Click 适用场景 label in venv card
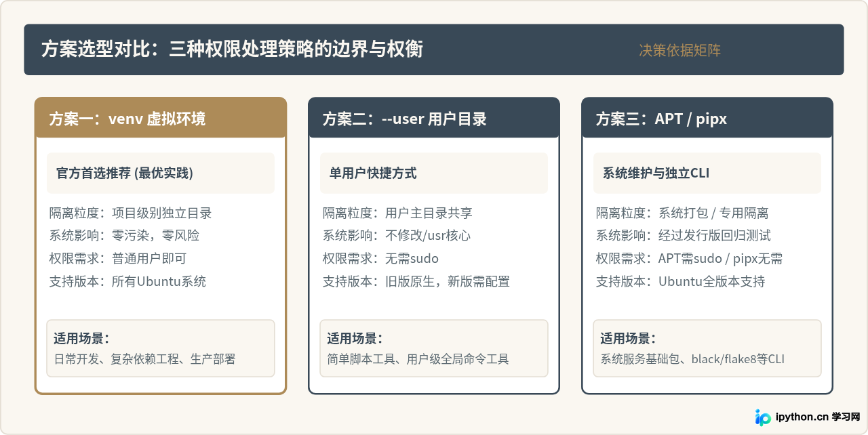This screenshot has width=868, height=435. [81, 339]
